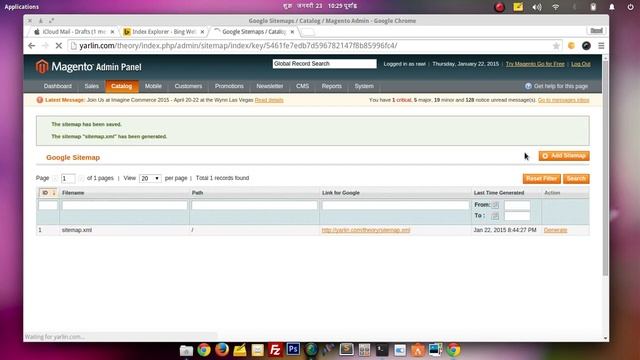Click volume icon in top panel

tap(537, 7)
